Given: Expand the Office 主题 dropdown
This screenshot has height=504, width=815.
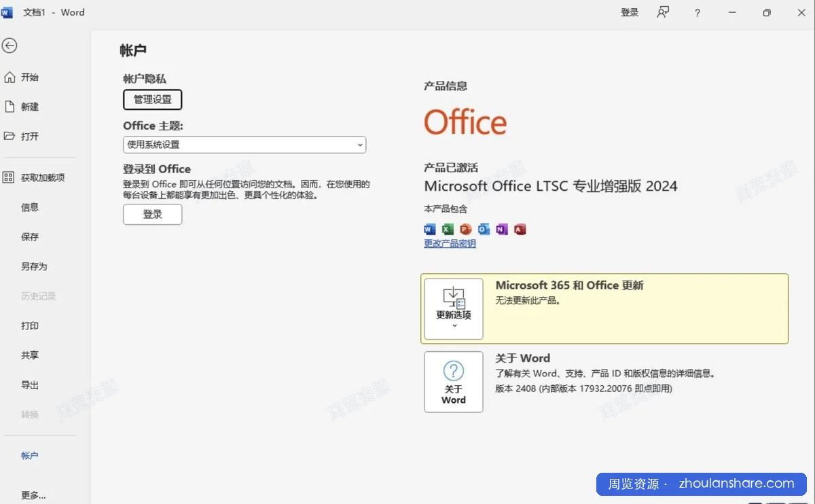Looking at the screenshot, I should (244, 145).
